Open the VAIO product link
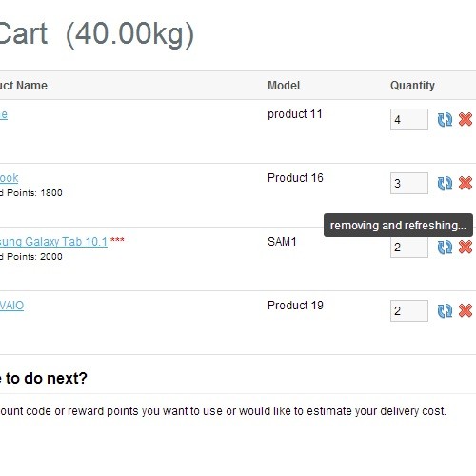The width and height of the screenshot is (476, 476). coord(11,306)
